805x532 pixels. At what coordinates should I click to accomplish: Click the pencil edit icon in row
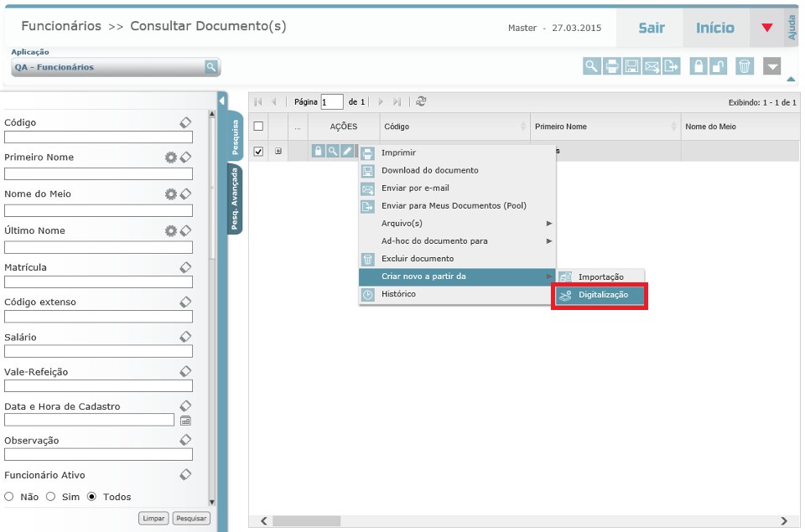tap(347, 152)
